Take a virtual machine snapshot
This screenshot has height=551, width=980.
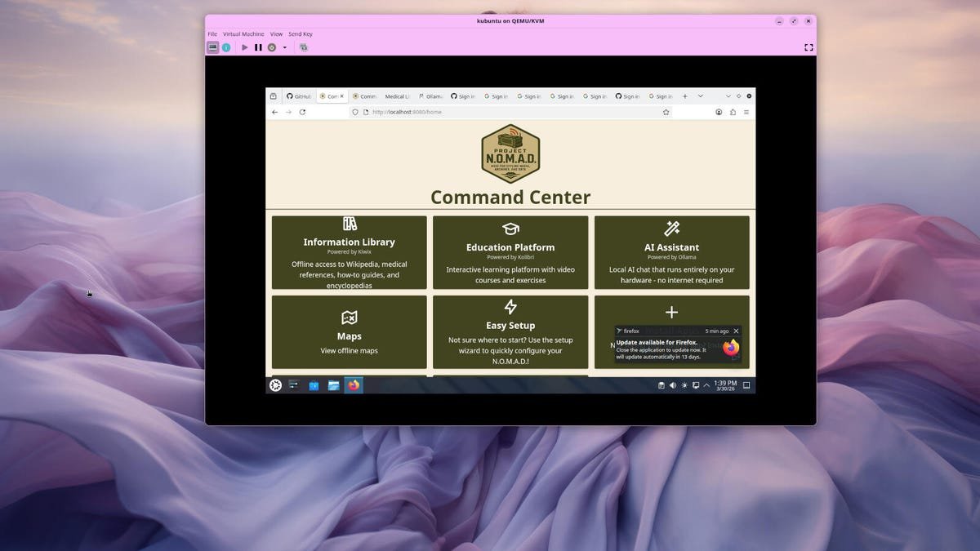(x=303, y=47)
